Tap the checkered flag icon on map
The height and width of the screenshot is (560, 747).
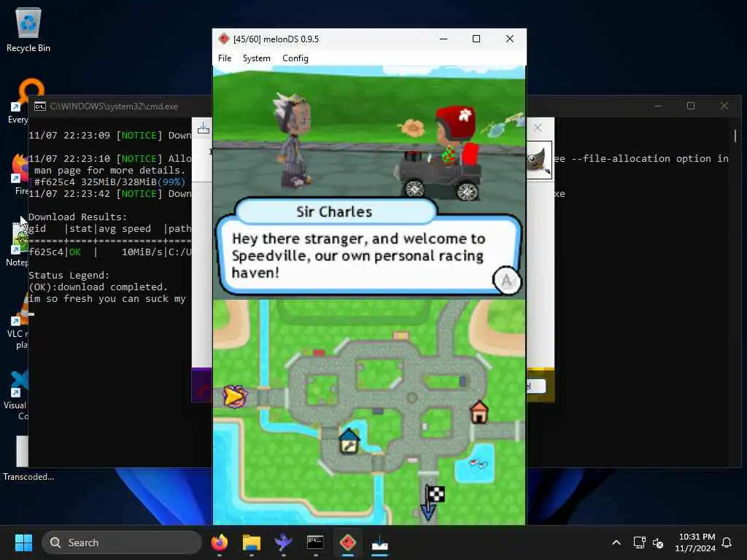point(436,494)
